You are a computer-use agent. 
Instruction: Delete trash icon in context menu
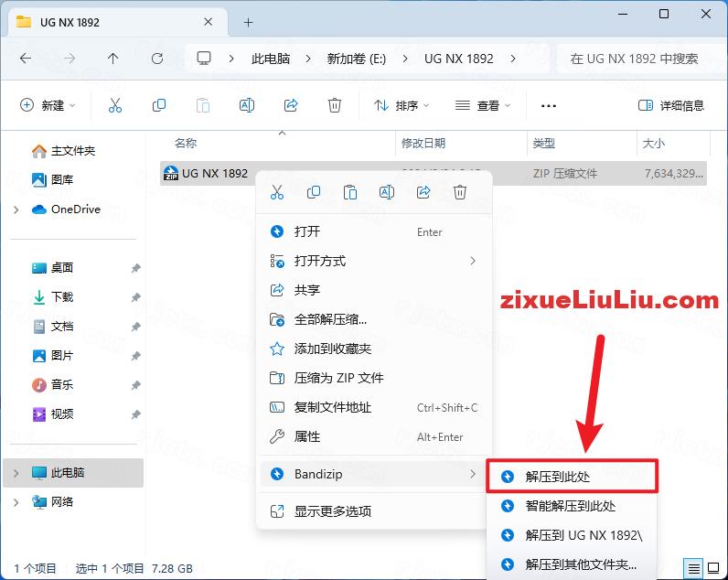click(460, 192)
